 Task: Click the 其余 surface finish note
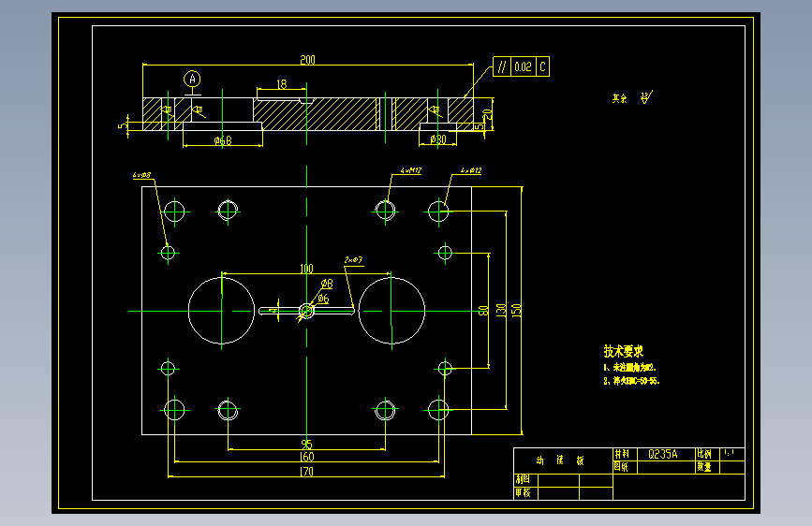(x=619, y=98)
